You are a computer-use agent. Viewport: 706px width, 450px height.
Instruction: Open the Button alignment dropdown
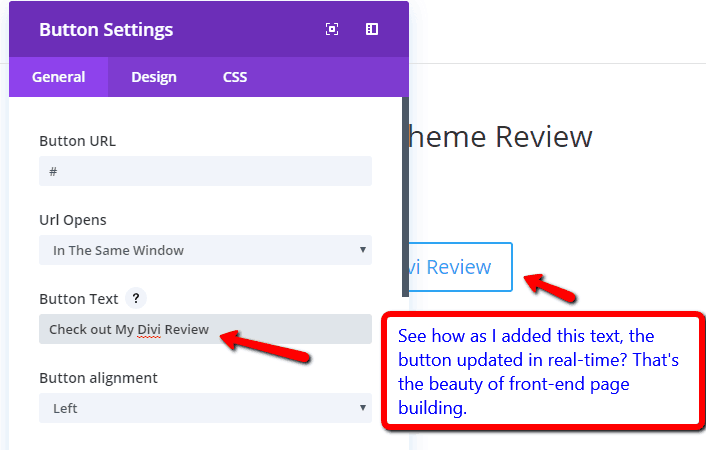point(205,408)
